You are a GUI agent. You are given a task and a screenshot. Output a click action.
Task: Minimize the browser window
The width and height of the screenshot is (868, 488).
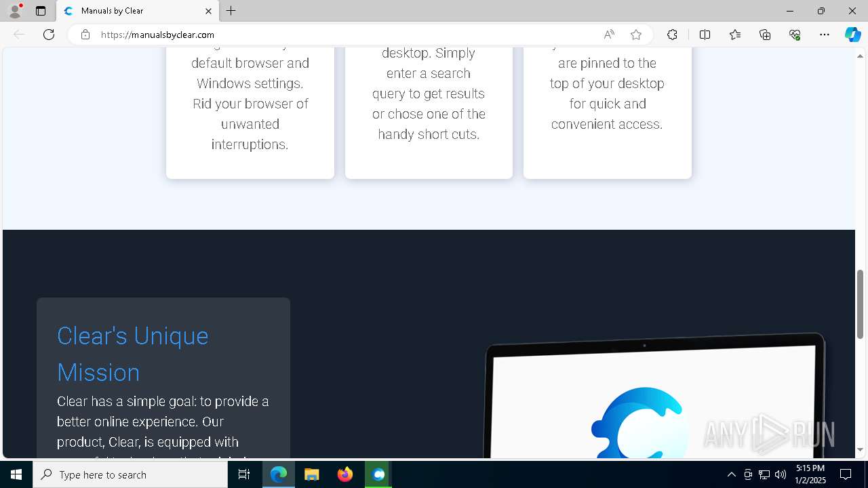[x=790, y=11]
